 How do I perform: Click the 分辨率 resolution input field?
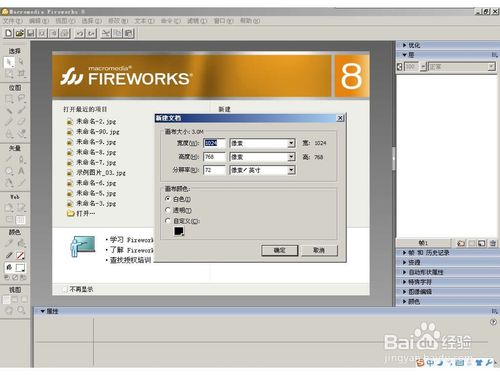click(214, 170)
